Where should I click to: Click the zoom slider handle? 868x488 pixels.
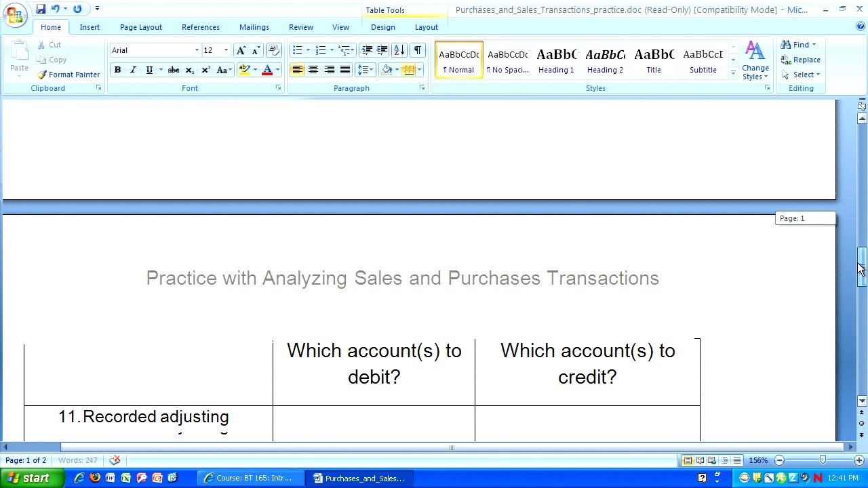pos(823,460)
